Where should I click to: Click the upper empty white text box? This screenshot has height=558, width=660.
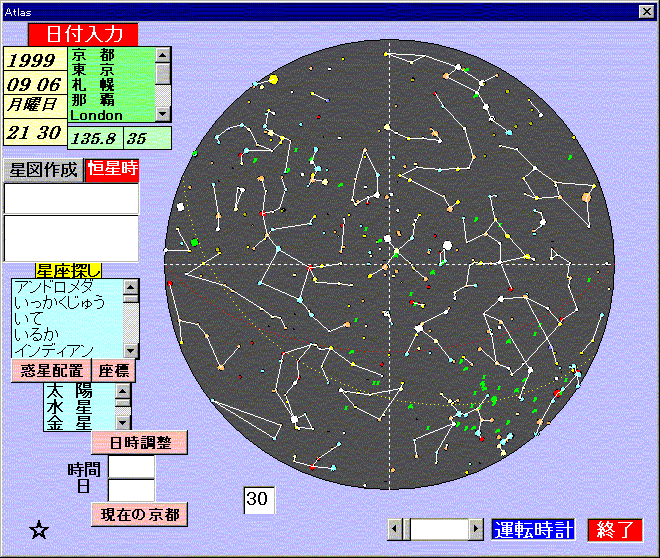tap(71, 198)
